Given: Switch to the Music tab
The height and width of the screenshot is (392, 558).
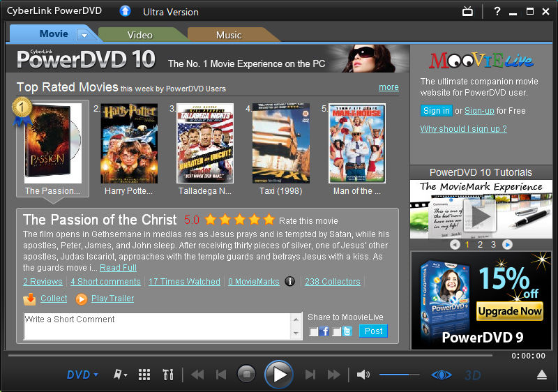Looking at the screenshot, I should (229, 35).
